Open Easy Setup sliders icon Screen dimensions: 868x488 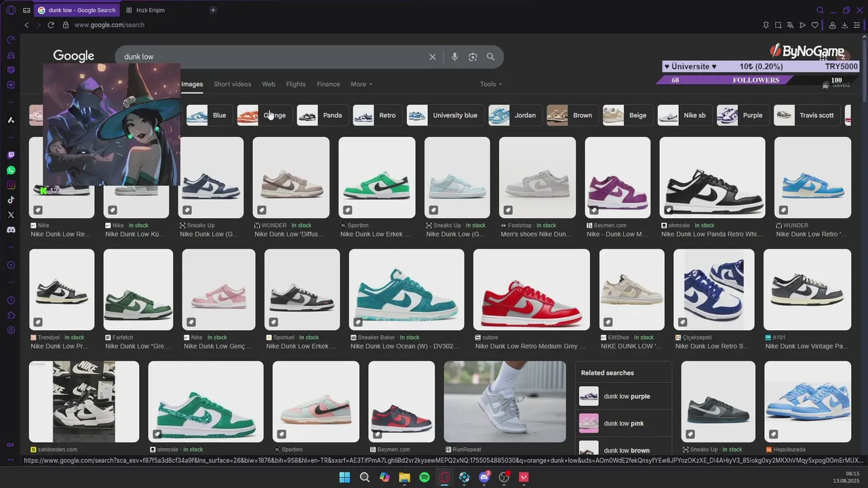tap(857, 25)
